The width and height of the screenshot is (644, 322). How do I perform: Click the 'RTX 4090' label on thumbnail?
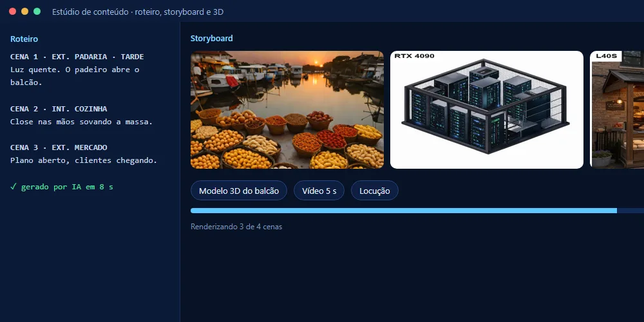414,56
